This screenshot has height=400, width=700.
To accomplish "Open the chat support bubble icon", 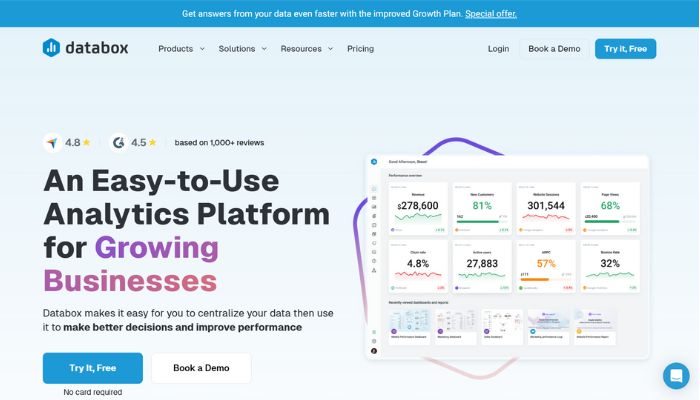I will [x=676, y=375].
